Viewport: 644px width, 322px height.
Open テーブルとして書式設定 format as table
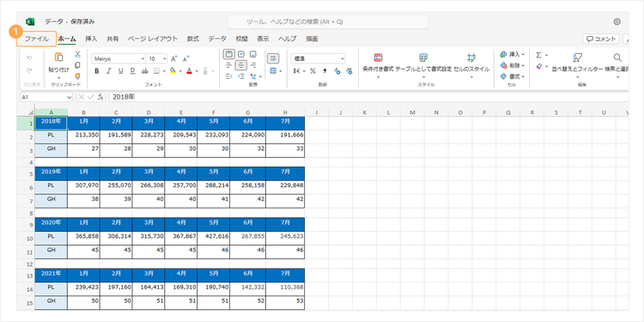click(423, 65)
